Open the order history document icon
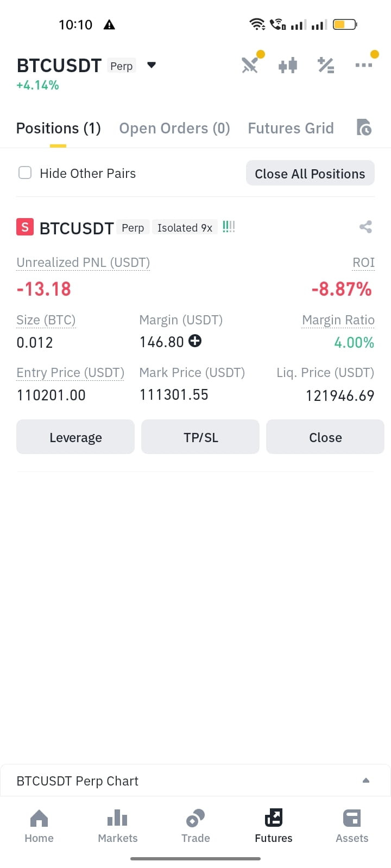The width and height of the screenshot is (391, 868). pos(364,127)
